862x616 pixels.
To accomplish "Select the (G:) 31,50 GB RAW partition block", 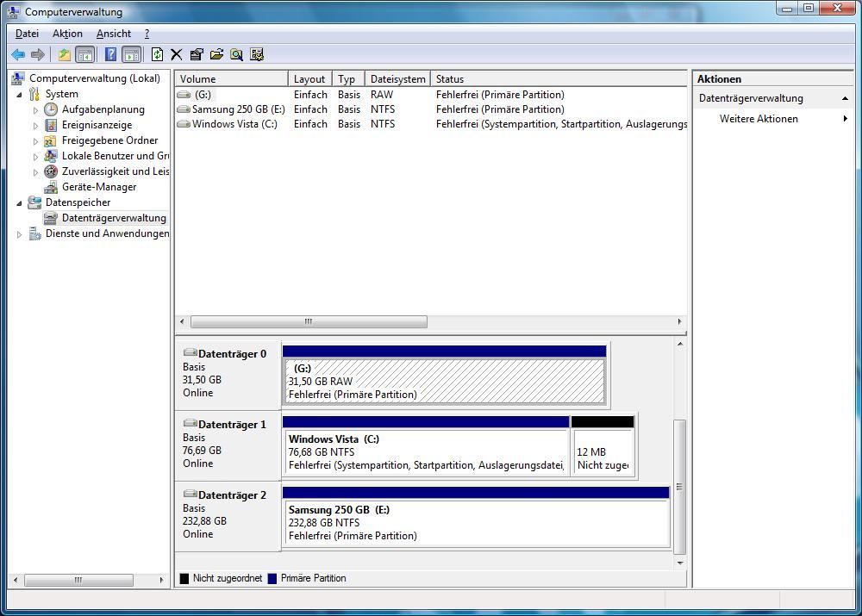I will point(444,376).
